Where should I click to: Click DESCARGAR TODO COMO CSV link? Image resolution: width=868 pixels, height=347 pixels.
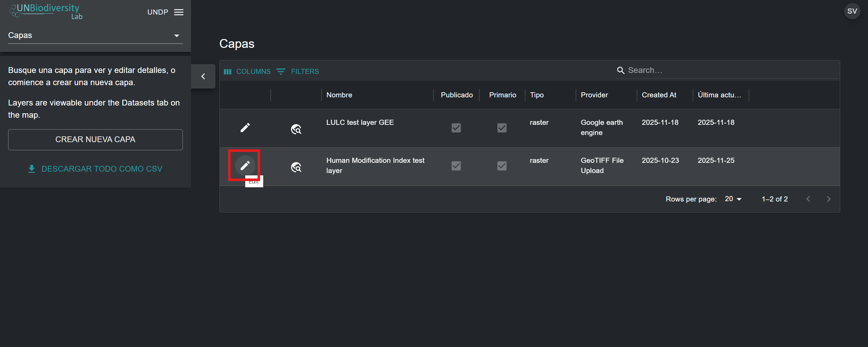[95, 169]
